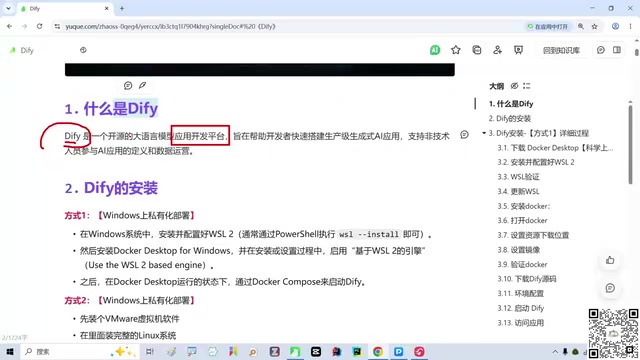Click 回到知识库 button

(x=561, y=50)
